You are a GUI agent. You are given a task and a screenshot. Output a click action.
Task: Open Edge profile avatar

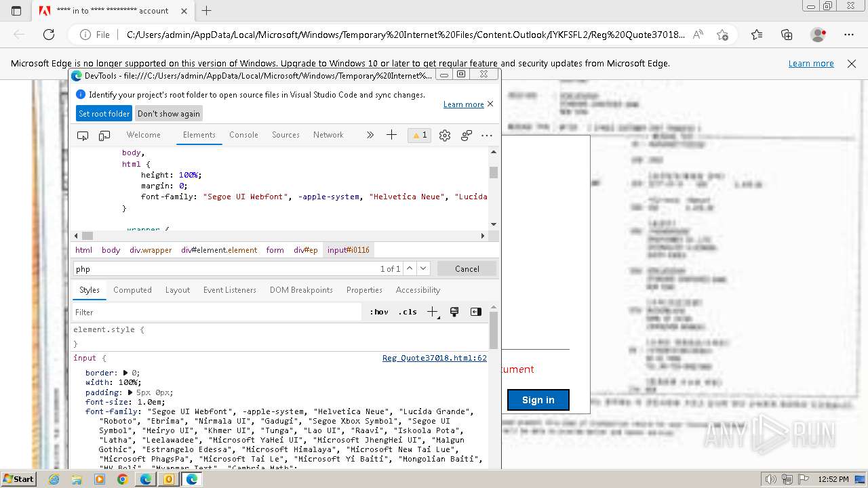(818, 35)
